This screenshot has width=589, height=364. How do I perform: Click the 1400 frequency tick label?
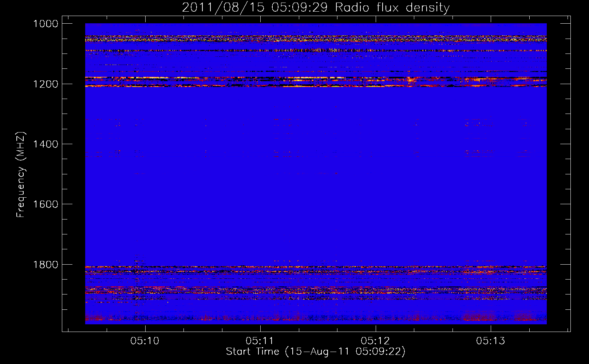tap(46, 144)
